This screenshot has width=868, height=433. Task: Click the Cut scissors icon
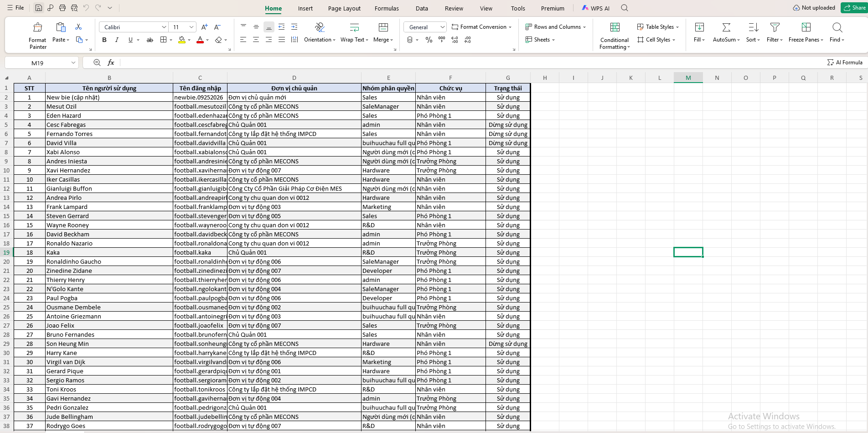tap(78, 27)
